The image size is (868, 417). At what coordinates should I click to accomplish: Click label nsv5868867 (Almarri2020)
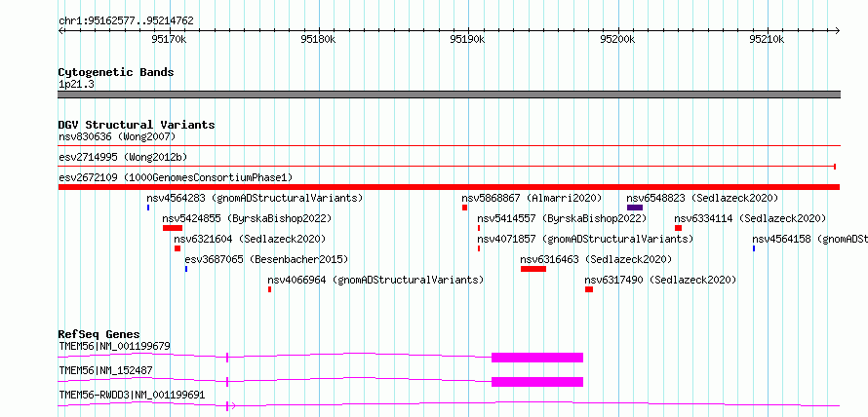click(532, 198)
